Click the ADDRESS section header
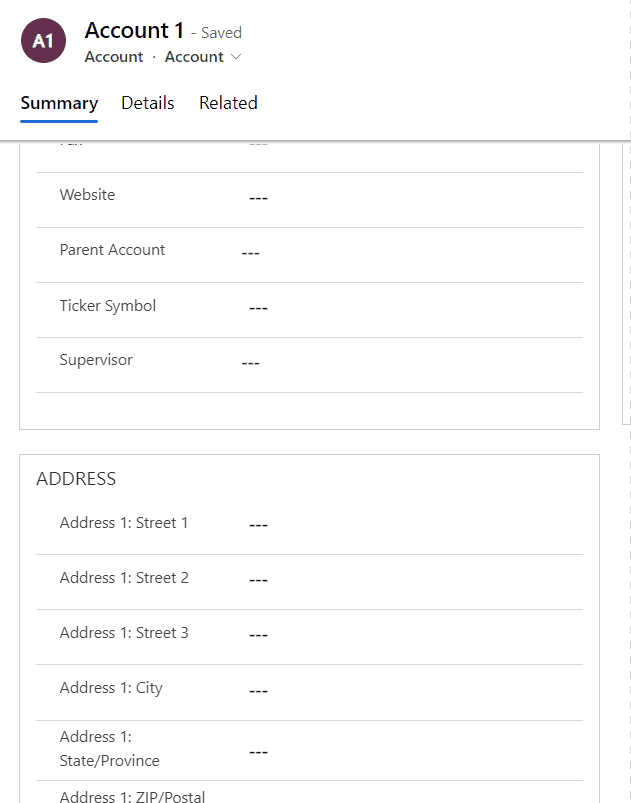631x803 pixels. [77, 479]
